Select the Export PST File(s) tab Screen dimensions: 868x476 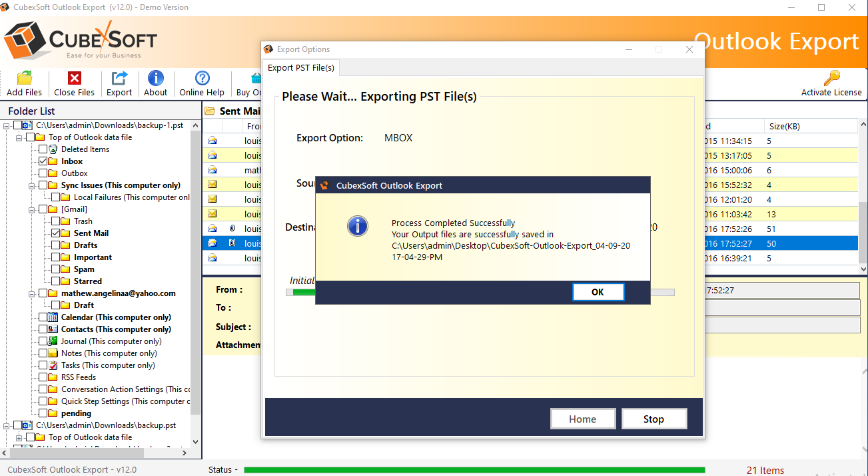[x=301, y=67]
